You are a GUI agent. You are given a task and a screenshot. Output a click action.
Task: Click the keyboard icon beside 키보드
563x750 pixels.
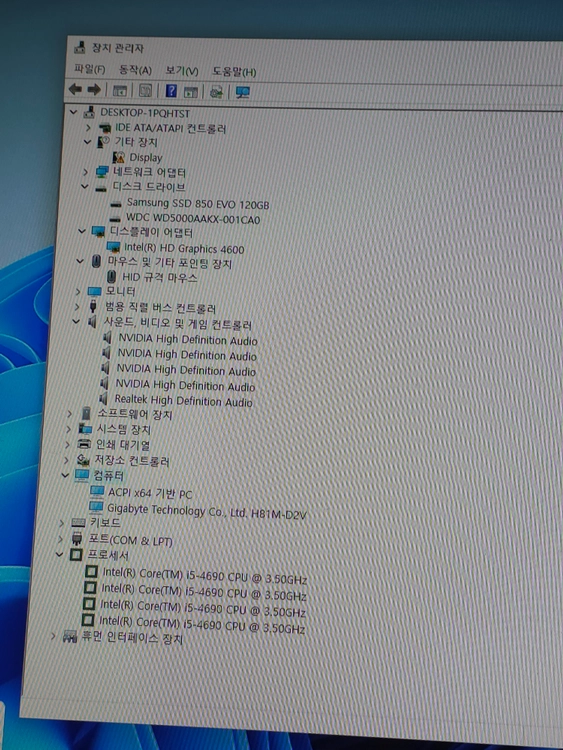pos(77,523)
